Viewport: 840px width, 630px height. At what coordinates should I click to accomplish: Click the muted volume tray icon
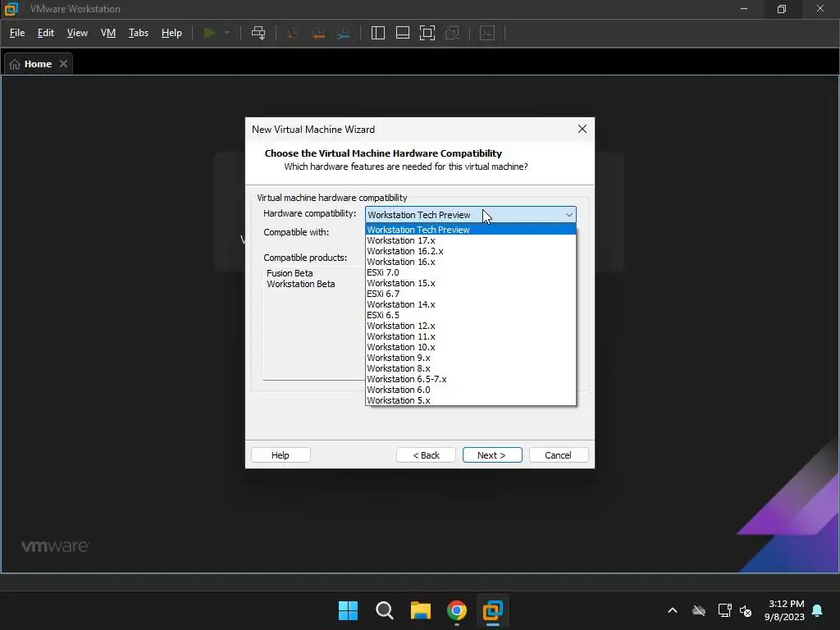click(745, 610)
